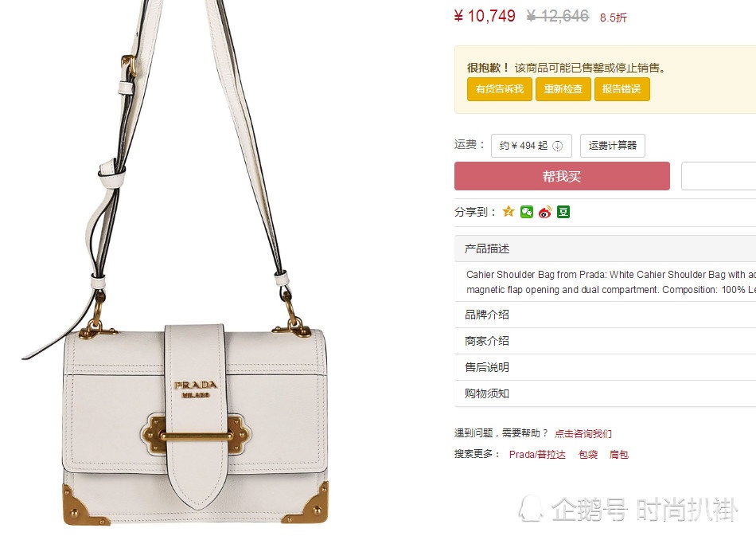756x536 pixels.
Task: Open the 运费计算器 shipping calculator
Action: pyautogui.click(x=612, y=146)
